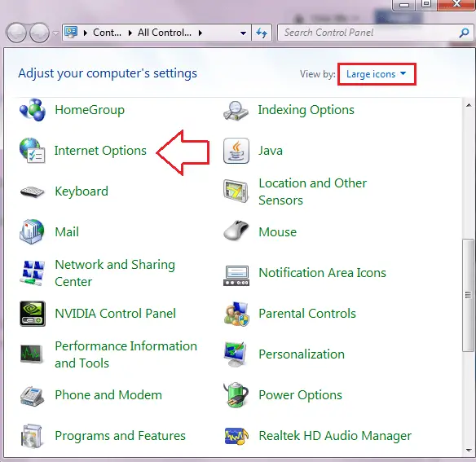Open the HomeGroup globe icon
This screenshot has width=476, height=462.
pyautogui.click(x=33, y=110)
